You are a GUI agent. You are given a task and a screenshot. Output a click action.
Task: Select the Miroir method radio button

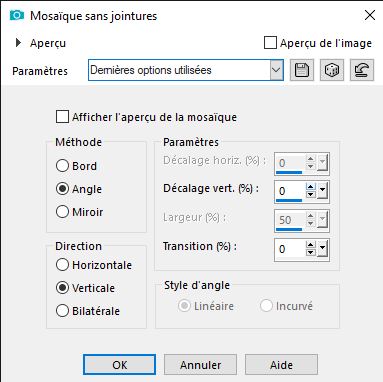(x=62, y=212)
